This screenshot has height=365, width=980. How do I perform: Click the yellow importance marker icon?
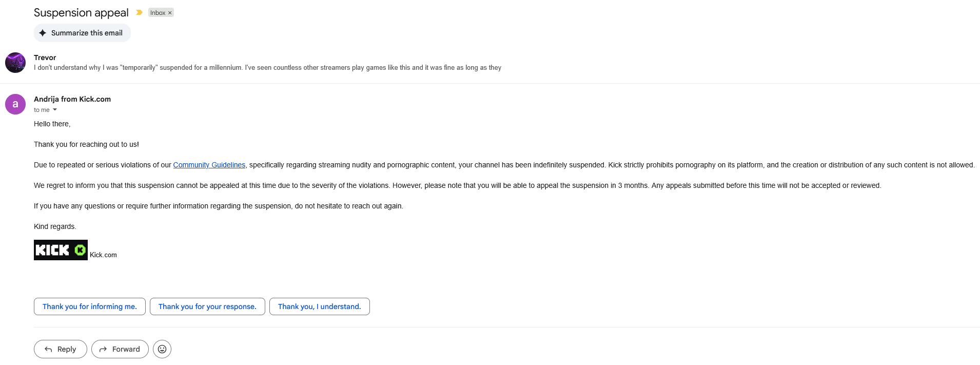[x=139, y=12]
